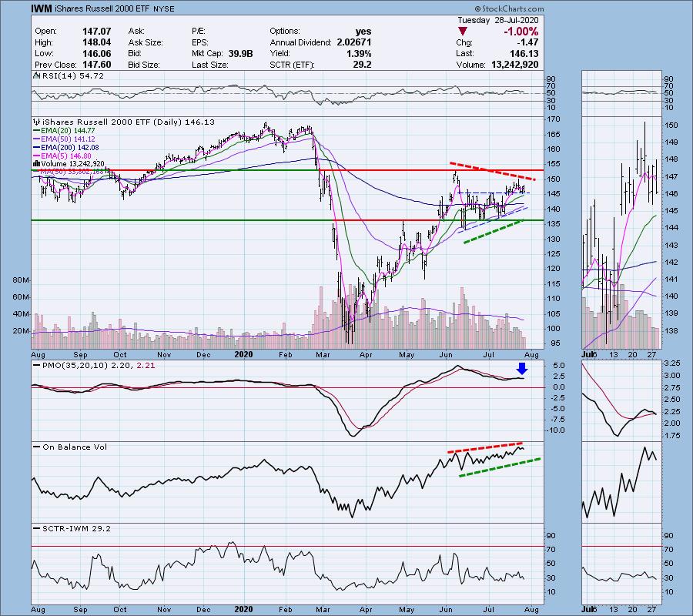Click the Last Size label
The image size is (693, 616).
click(210, 65)
